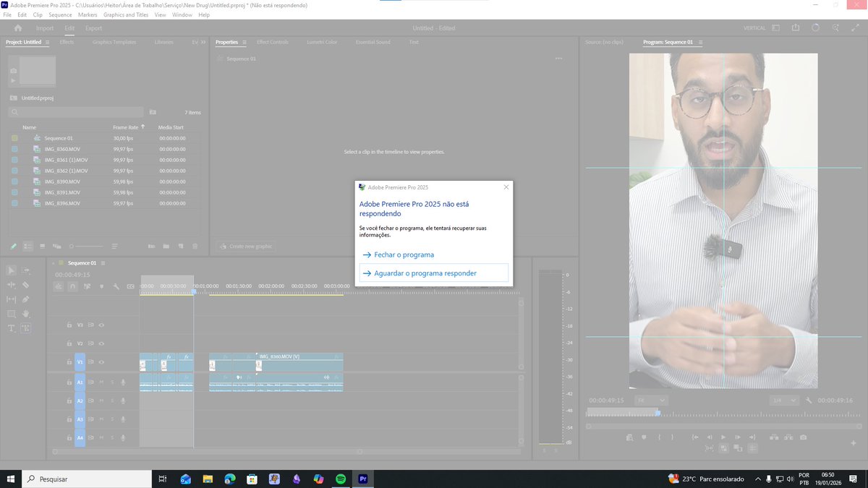Open the Button Editor plus icon
Screen dimensions: 868x488
[854, 444]
